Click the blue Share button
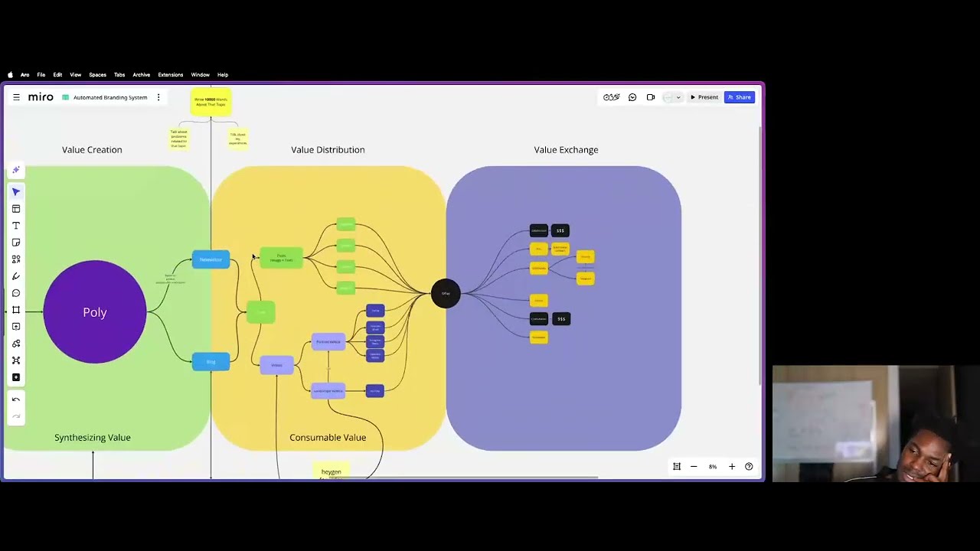This screenshot has width=980, height=551. click(x=740, y=97)
